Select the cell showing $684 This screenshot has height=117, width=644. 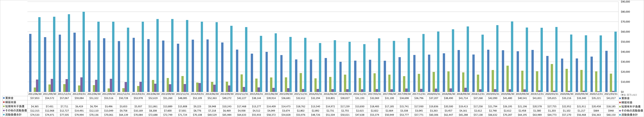[596, 111]
